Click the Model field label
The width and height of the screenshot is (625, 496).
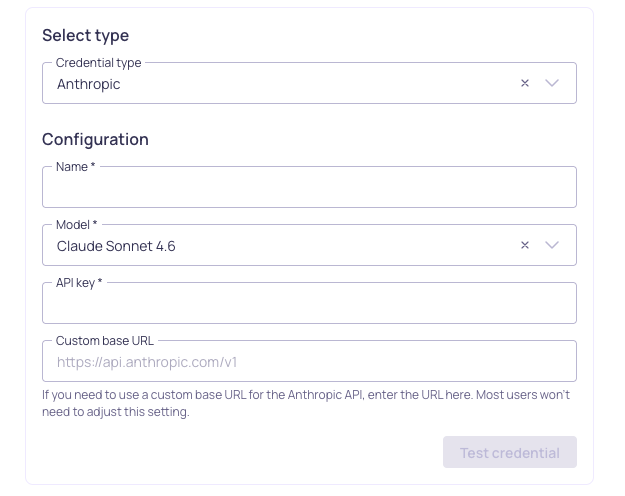(77, 225)
